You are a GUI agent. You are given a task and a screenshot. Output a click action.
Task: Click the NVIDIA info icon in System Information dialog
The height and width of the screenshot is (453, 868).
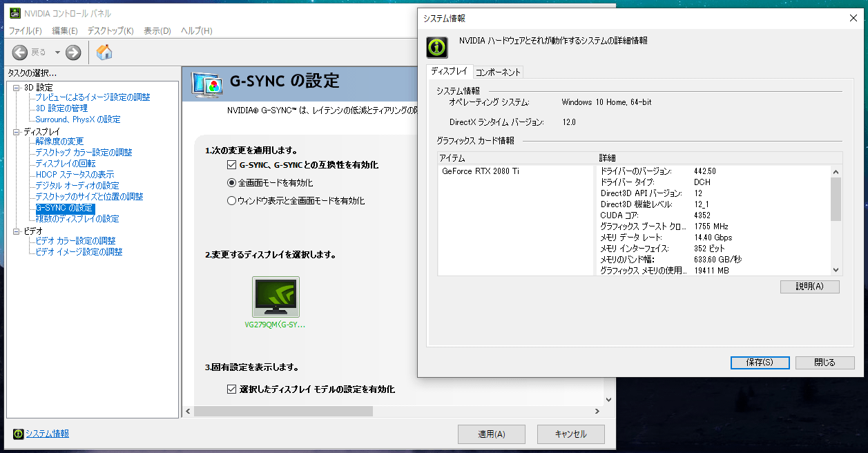pyautogui.click(x=437, y=47)
